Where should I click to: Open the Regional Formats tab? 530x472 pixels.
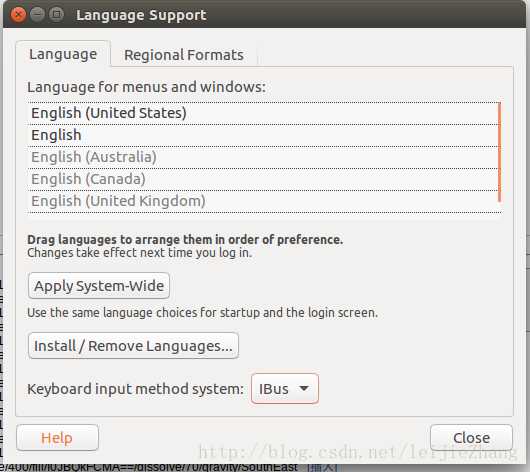(184, 55)
